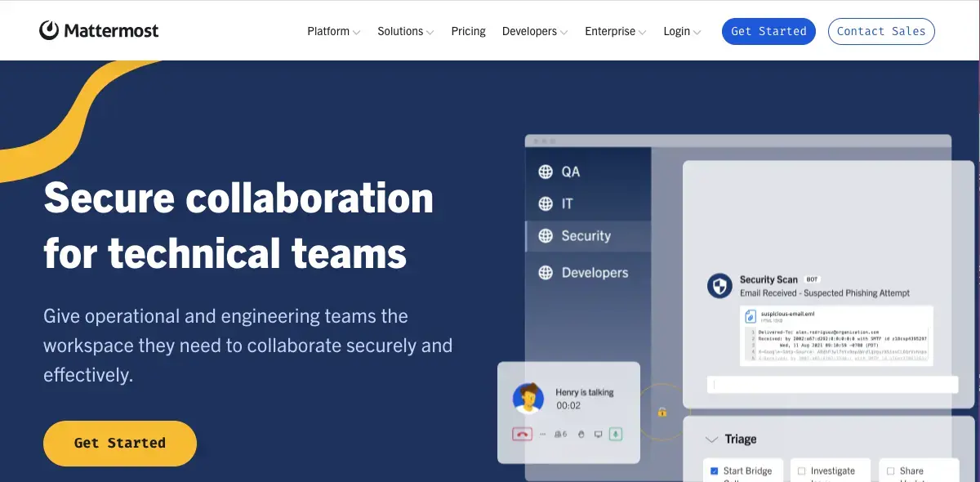The width and height of the screenshot is (980, 482).
Task: View the 6 call participants
Action: click(x=560, y=435)
